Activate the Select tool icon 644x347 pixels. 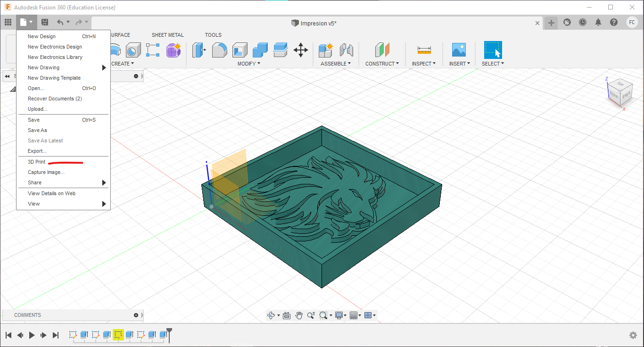tap(493, 50)
